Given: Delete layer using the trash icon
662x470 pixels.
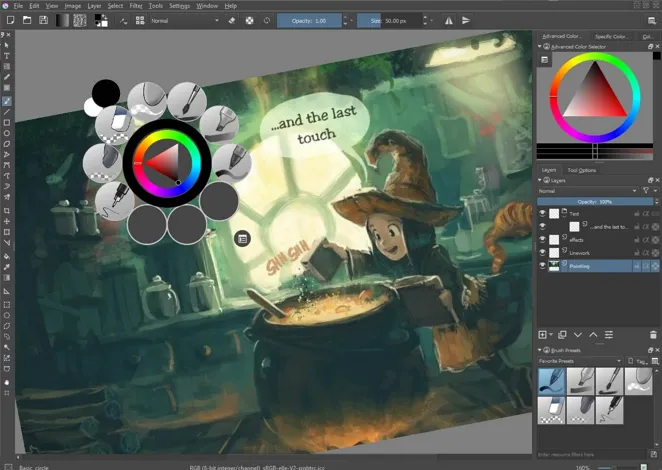Looking at the screenshot, I should pyautogui.click(x=654, y=334).
